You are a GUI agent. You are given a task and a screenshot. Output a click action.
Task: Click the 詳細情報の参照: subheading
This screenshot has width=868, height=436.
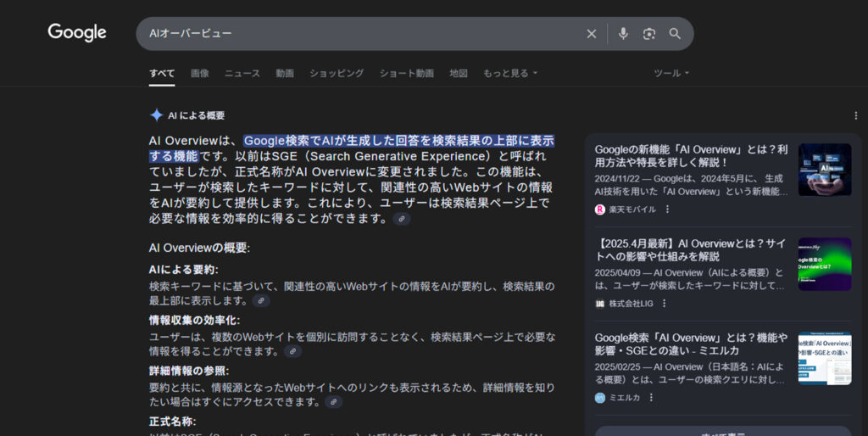tap(189, 371)
